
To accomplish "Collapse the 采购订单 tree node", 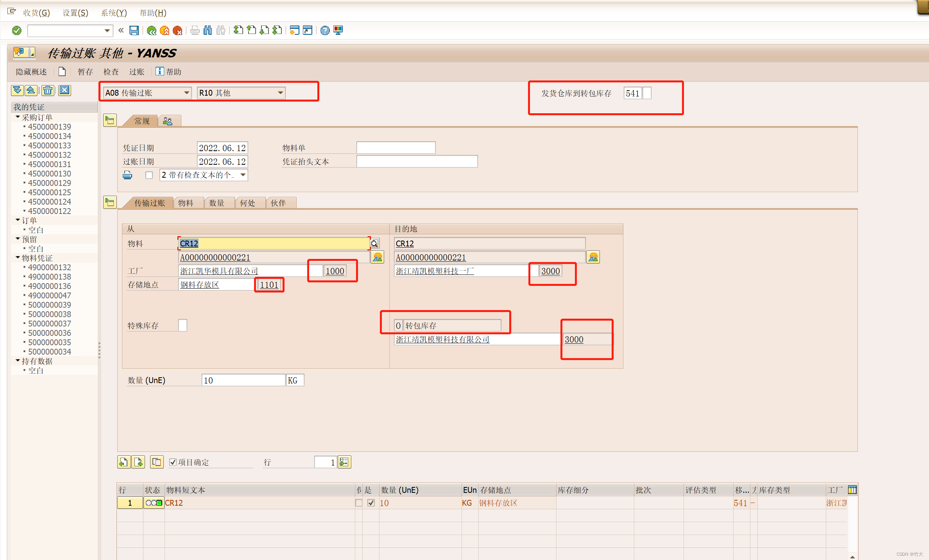I will pos(18,117).
